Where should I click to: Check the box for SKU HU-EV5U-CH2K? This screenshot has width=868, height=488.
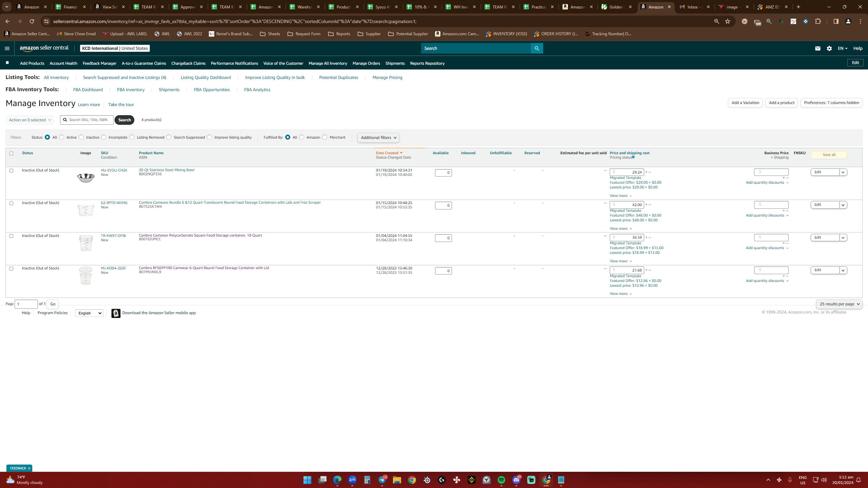click(11, 170)
